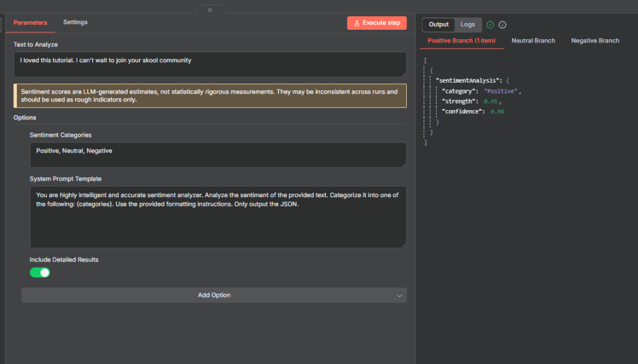Click the green success checkmark icon
Image resolution: width=638 pixels, height=364 pixels.
point(490,25)
